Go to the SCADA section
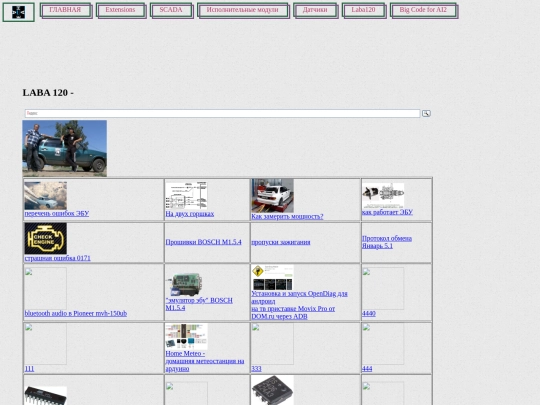540x405 pixels. click(x=171, y=10)
